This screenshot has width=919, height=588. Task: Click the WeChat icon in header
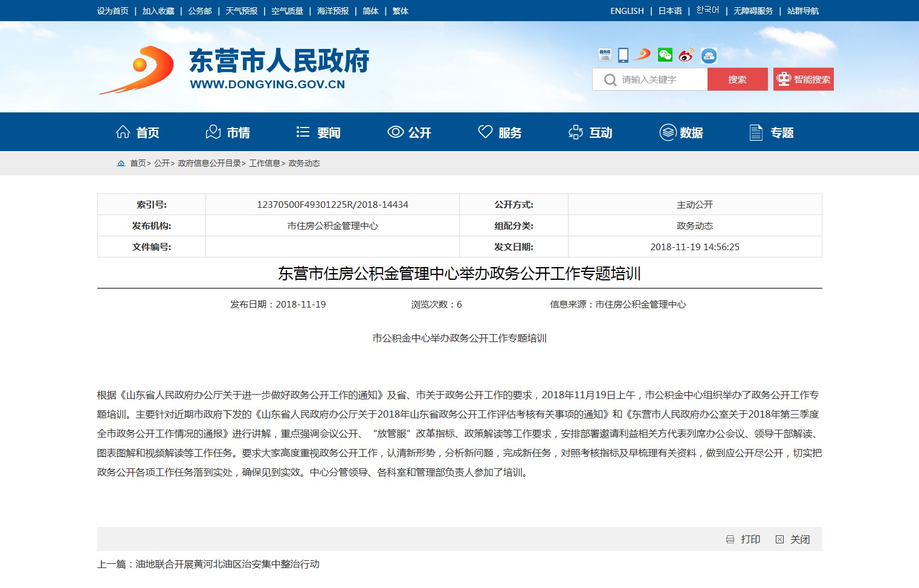click(x=665, y=55)
